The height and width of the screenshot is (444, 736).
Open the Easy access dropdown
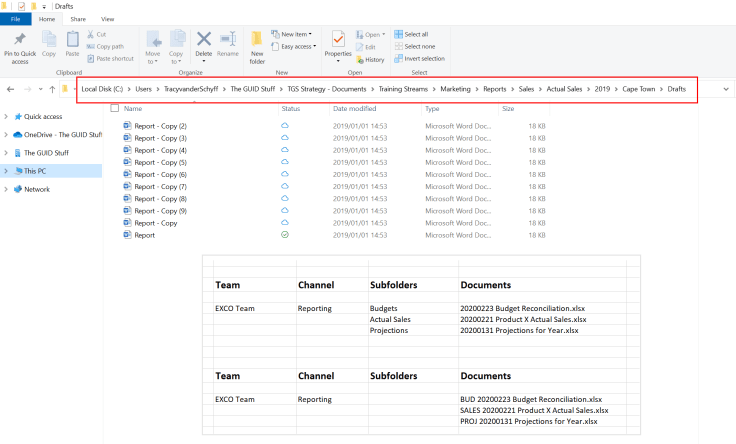298,46
